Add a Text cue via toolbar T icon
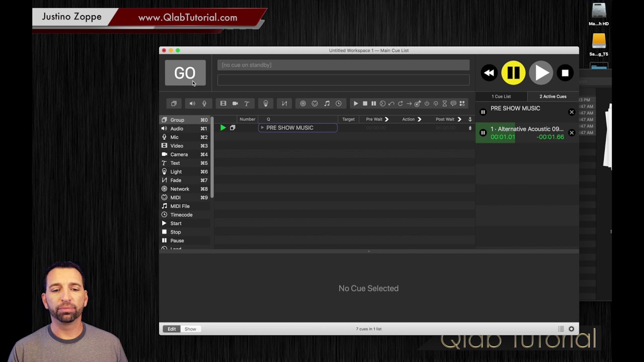Image resolution: width=644 pixels, height=362 pixels. click(247, 104)
